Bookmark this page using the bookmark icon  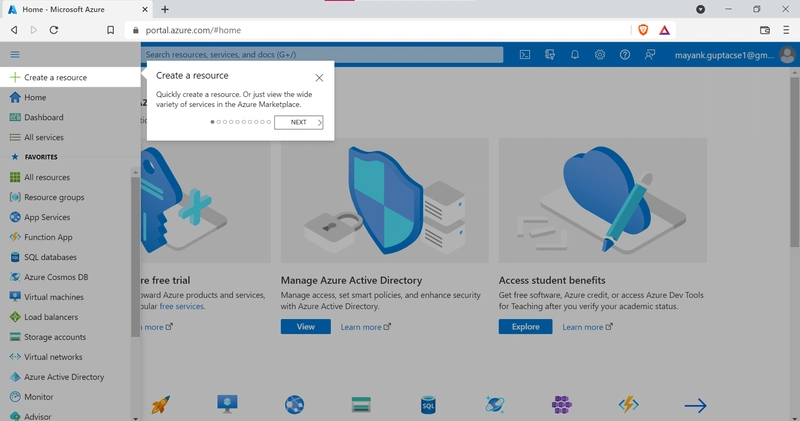pyautogui.click(x=110, y=30)
